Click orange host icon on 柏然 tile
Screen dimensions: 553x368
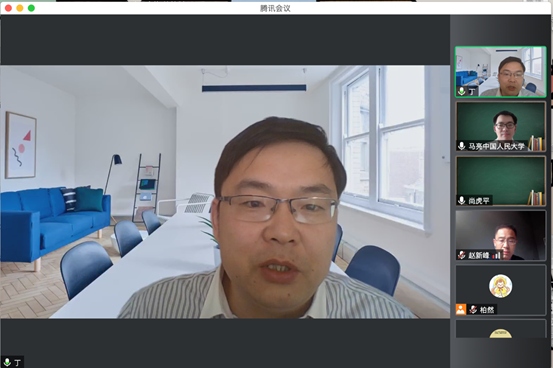[x=461, y=309]
